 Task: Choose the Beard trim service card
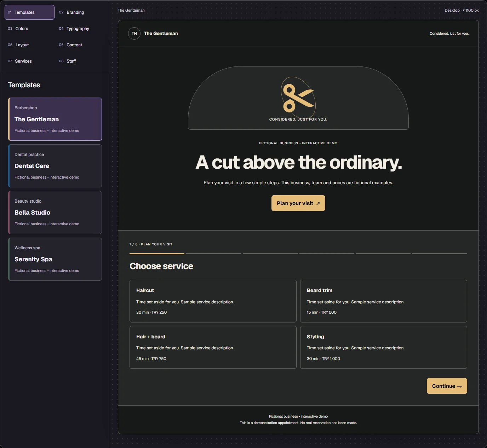pos(384,301)
